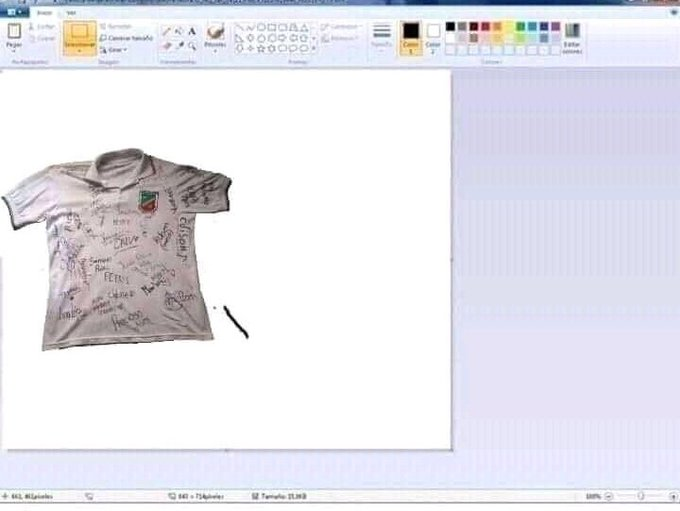The width and height of the screenshot is (680, 511).
Task: Click the help icon at ribbon right
Action: coord(674,12)
